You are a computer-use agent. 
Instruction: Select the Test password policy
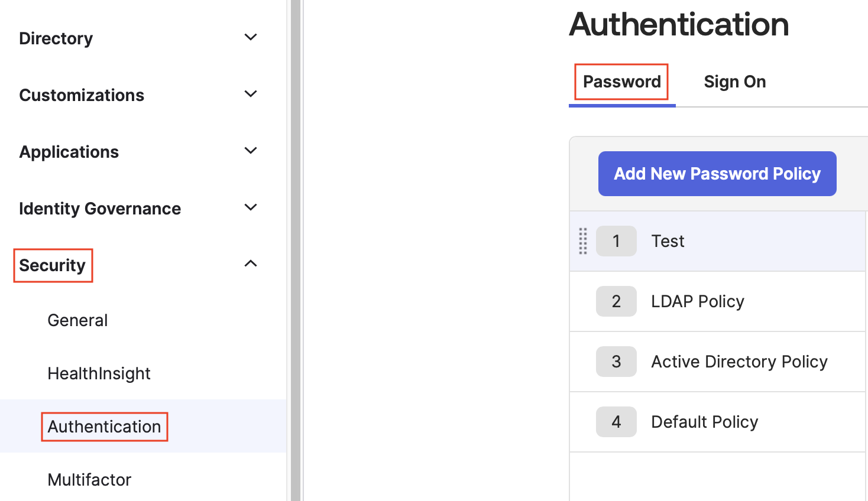click(x=668, y=241)
